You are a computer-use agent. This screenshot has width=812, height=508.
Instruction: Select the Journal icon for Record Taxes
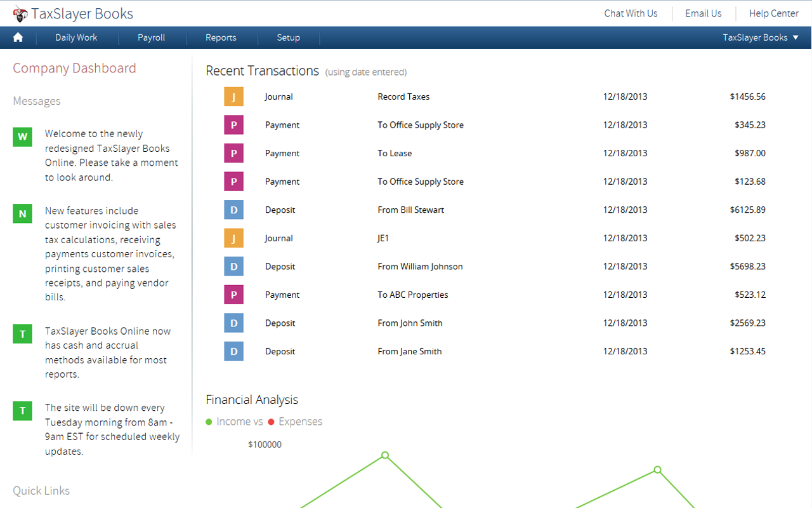233,97
